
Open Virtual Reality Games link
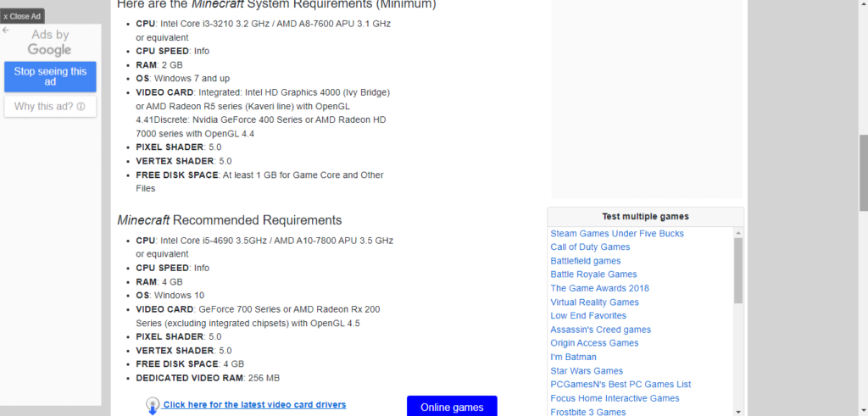click(594, 302)
